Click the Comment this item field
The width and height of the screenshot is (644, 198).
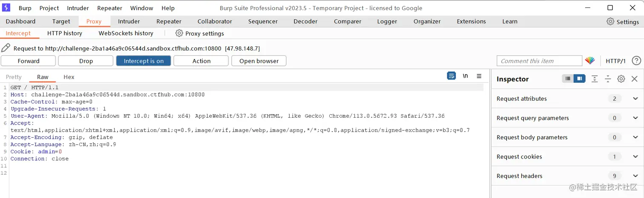tap(539, 61)
